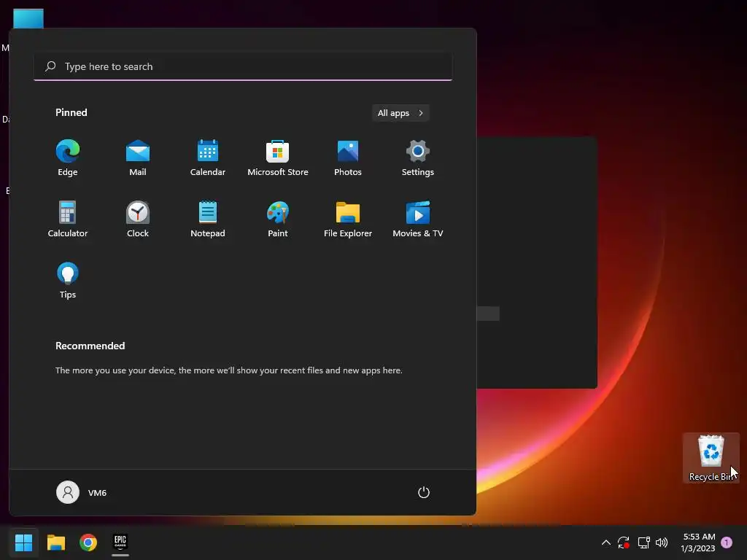Open the VM6 user account menu
The height and width of the screenshot is (560, 747).
click(x=82, y=492)
